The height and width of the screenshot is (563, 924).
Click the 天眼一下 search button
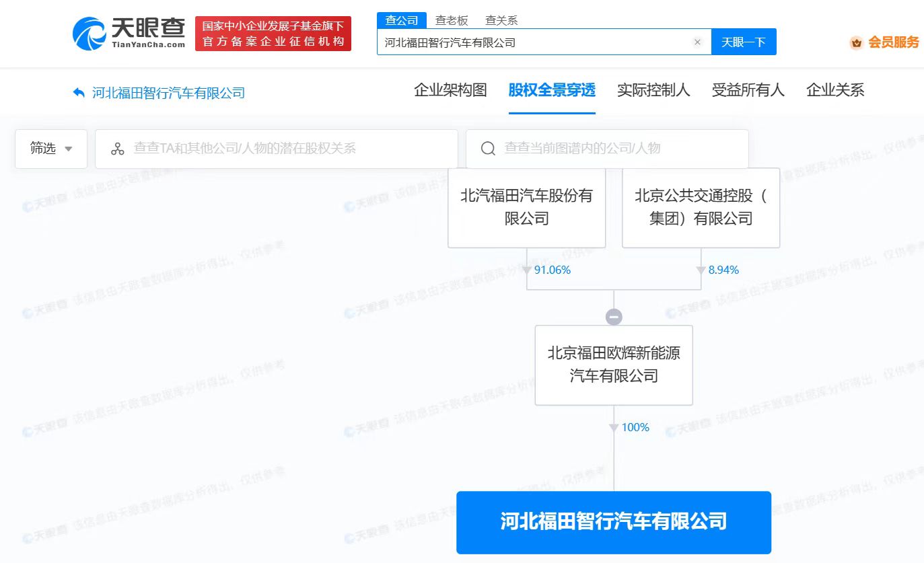[x=744, y=42]
